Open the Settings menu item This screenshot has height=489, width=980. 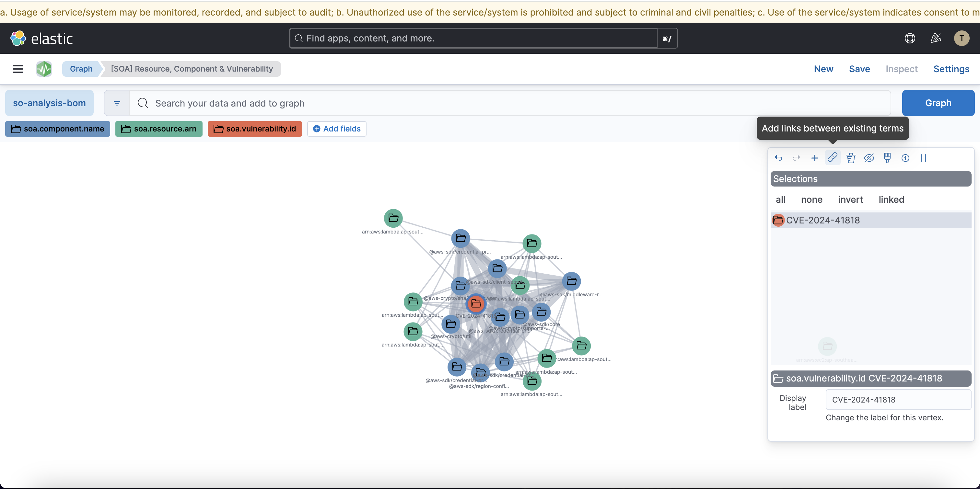[951, 69]
